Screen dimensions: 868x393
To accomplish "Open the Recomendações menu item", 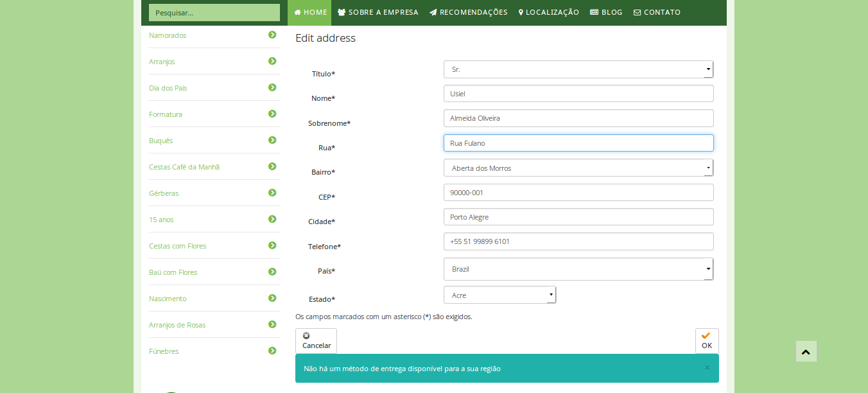I will tap(469, 12).
